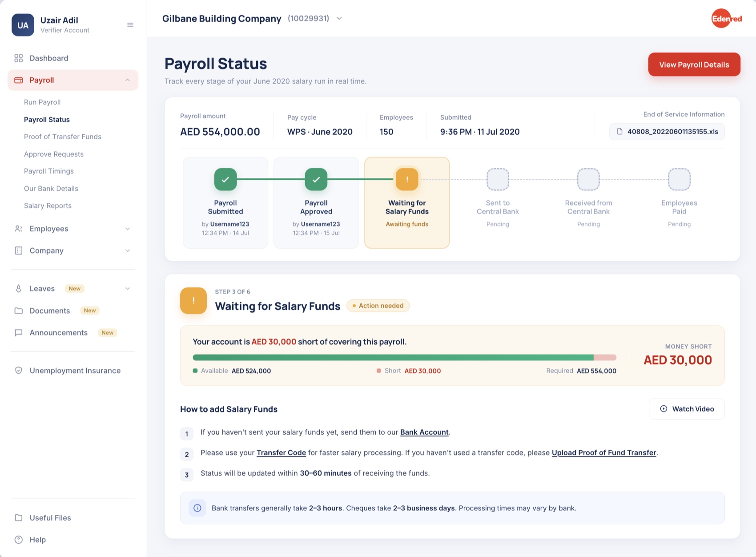Viewport: 756px width, 557px height.
Task: Click the Payroll Submitted green check icon
Action: tap(225, 179)
